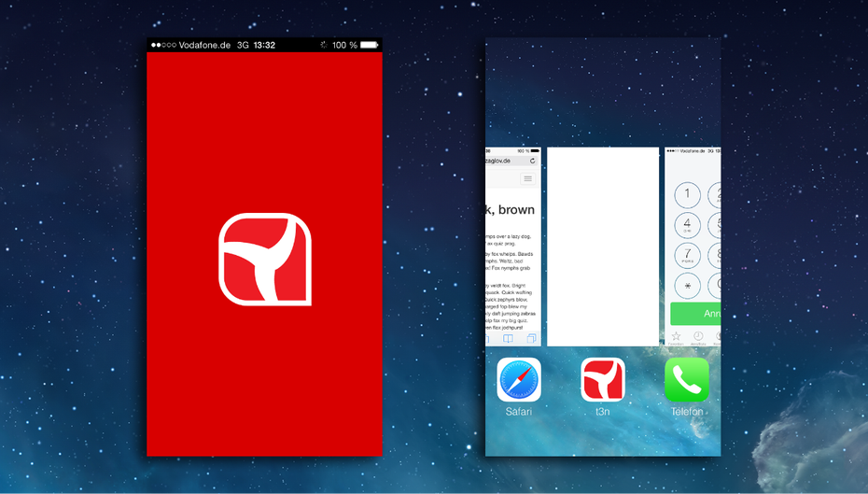Tap the Favoriten star icon in Telefon preview
Screen dimensions: 868x494
(x=676, y=336)
